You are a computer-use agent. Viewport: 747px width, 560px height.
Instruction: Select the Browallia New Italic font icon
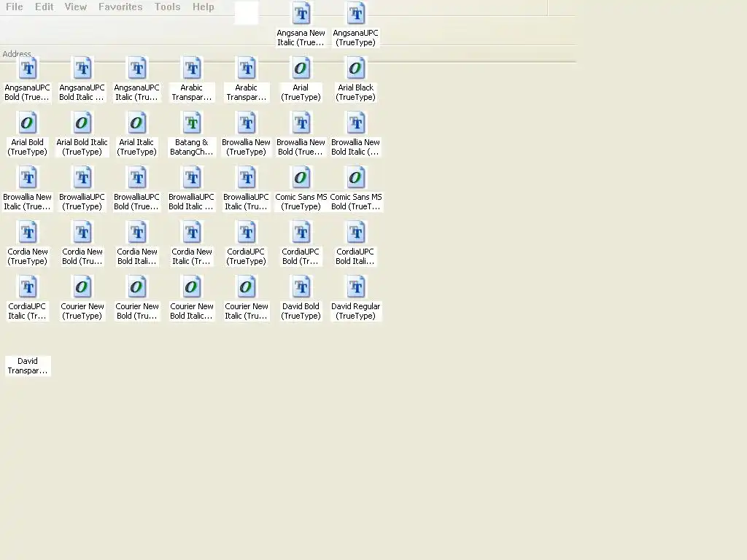[28, 178]
